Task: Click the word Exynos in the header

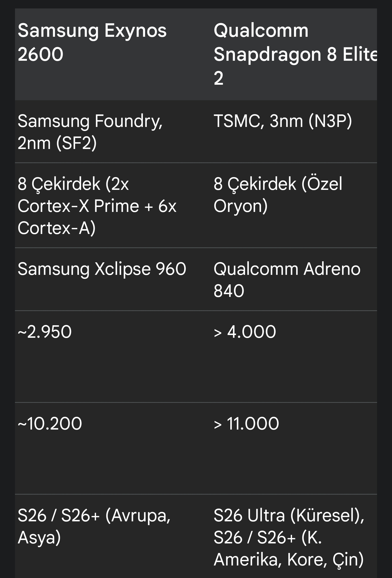Action: [x=136, y=31]
